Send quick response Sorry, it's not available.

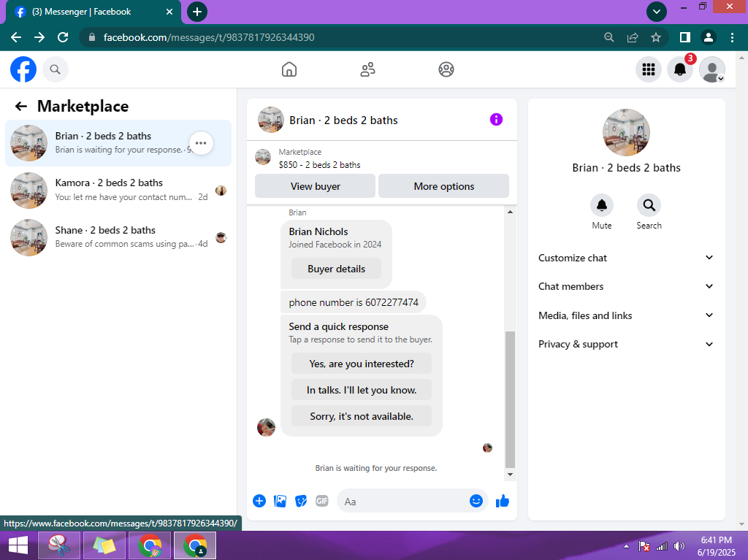coord(362,416)
